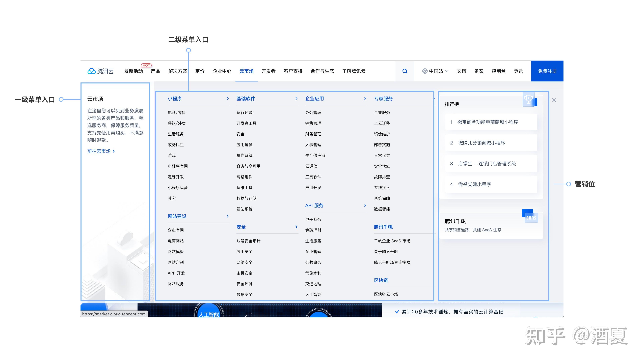Select 开发者工具 item
Screen dimensions: 644x362
(247, 123)
